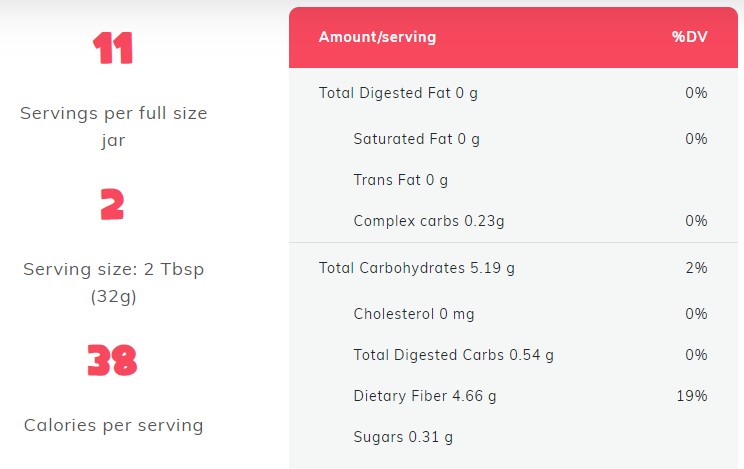Click the 0% value beside Total Digested Fat
The image size is (744, 469).
696,93
